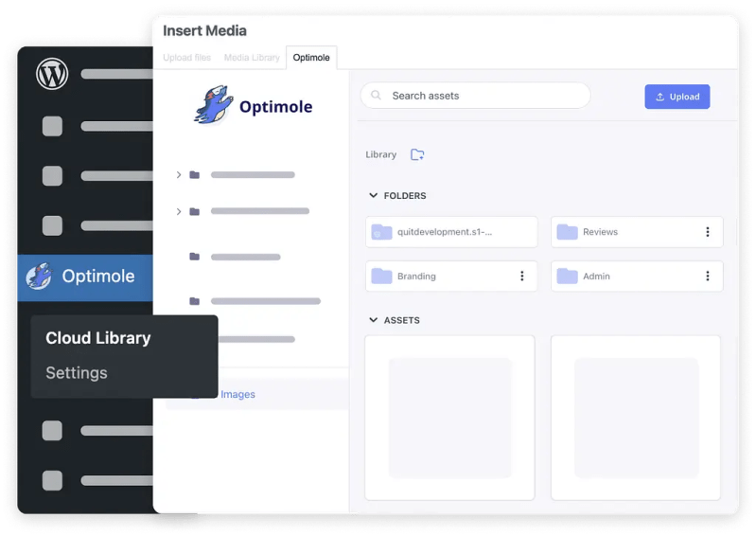The height and width of the screenshot is (536, 756).
Task: Click the first sidebar placeholder icon below WordPress logo
Action: 52,126
